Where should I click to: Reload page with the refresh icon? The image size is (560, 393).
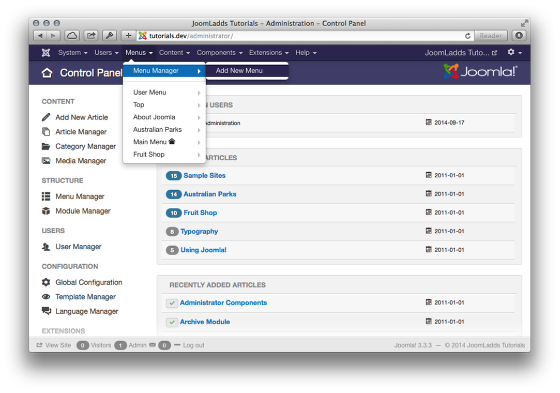tap(468, 36)
